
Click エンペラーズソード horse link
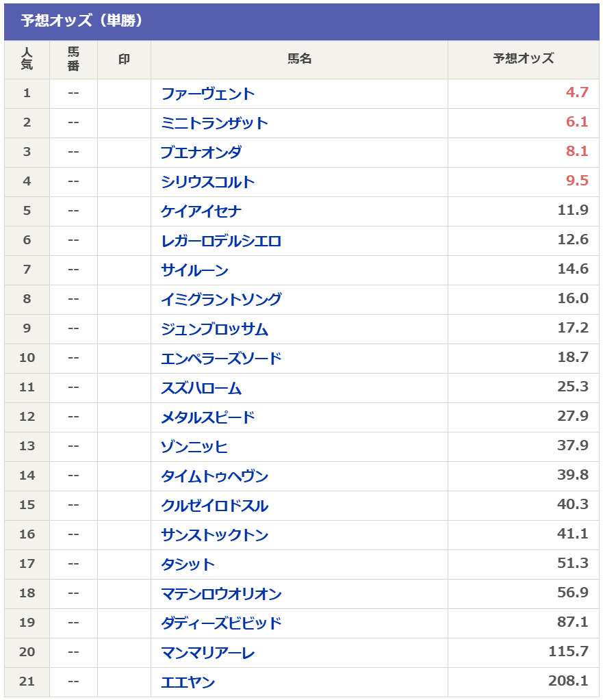[221, 359]
